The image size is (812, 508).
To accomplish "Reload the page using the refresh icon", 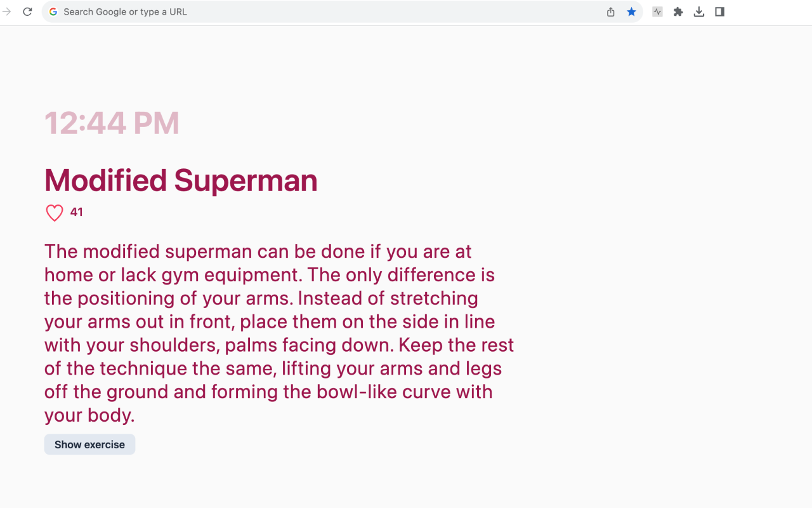I will point(27,11).
